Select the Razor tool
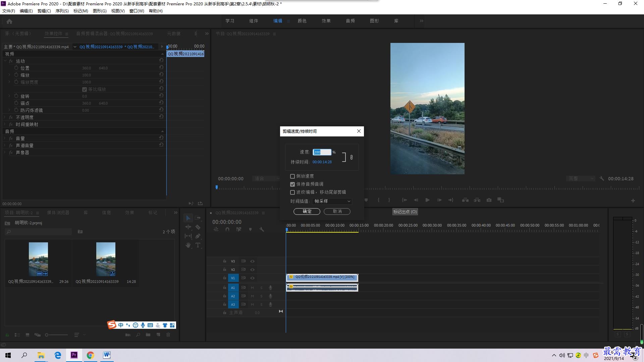Screen dimensions: 644x362 198,227
